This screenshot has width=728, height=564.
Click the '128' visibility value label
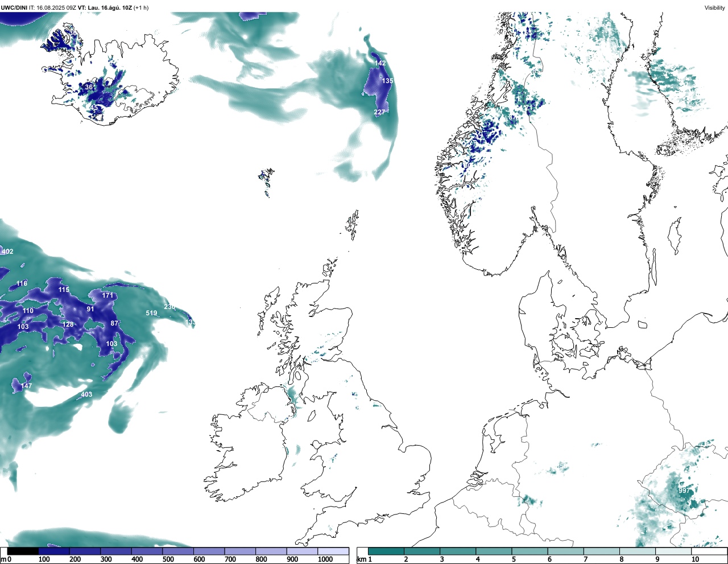(68, 324)
